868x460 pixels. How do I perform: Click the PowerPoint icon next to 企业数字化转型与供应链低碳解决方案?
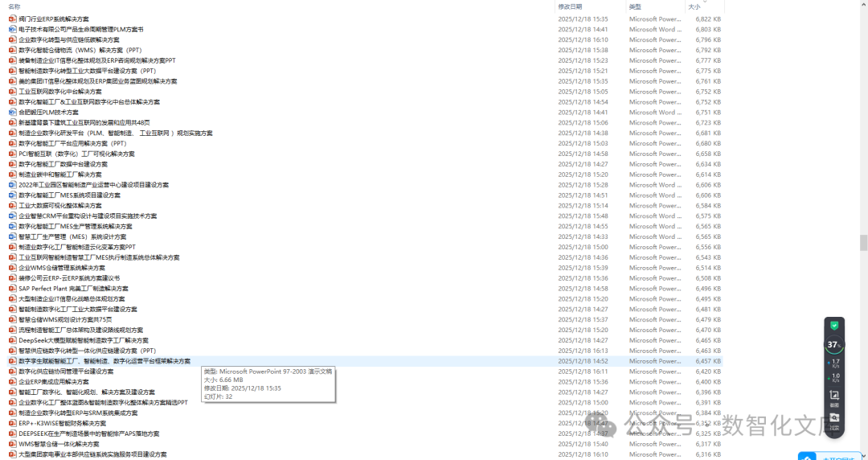point(13,40)
